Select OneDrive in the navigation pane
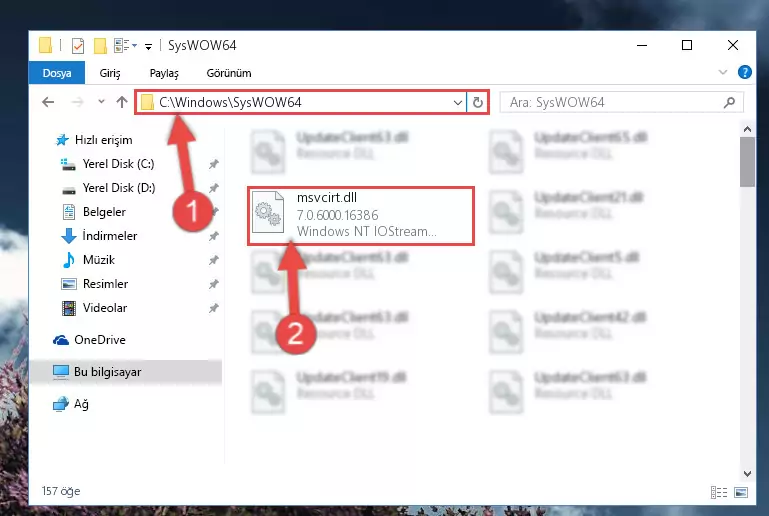 89,340
